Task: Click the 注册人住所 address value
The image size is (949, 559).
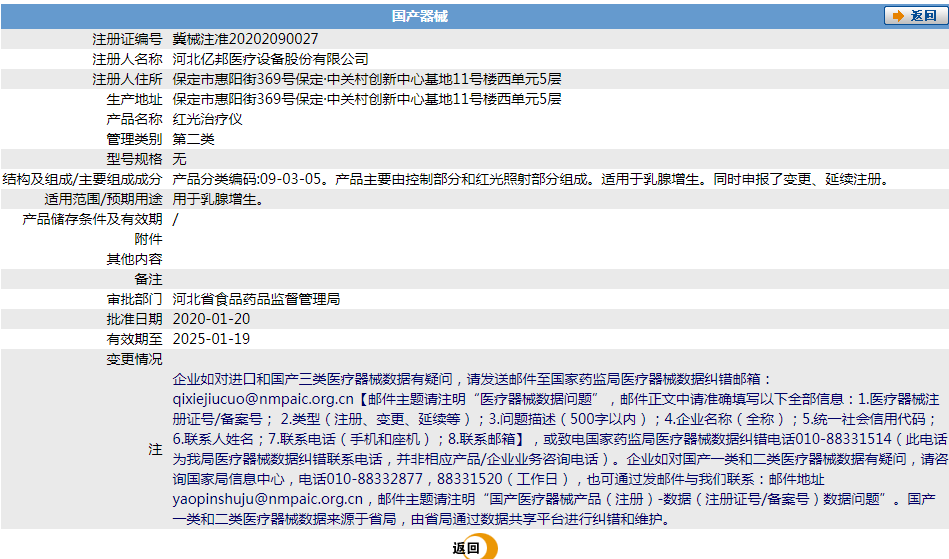Action: click(367, 79)
